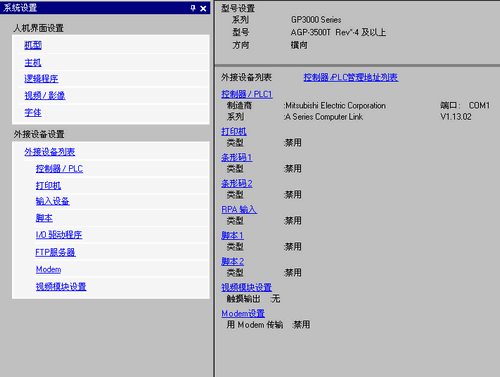Open the I/O 驱动程序 link

point(59,235)
